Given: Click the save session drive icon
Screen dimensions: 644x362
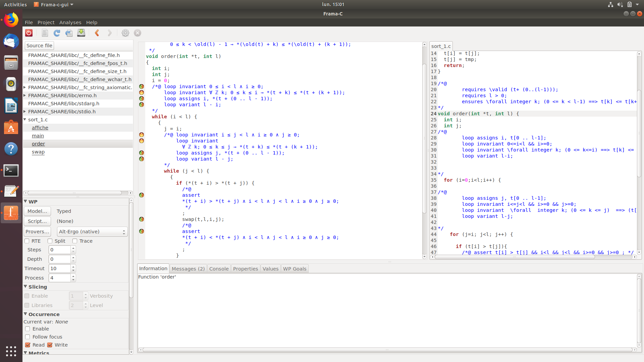Looking at the screenshot, I should point(81,33).
